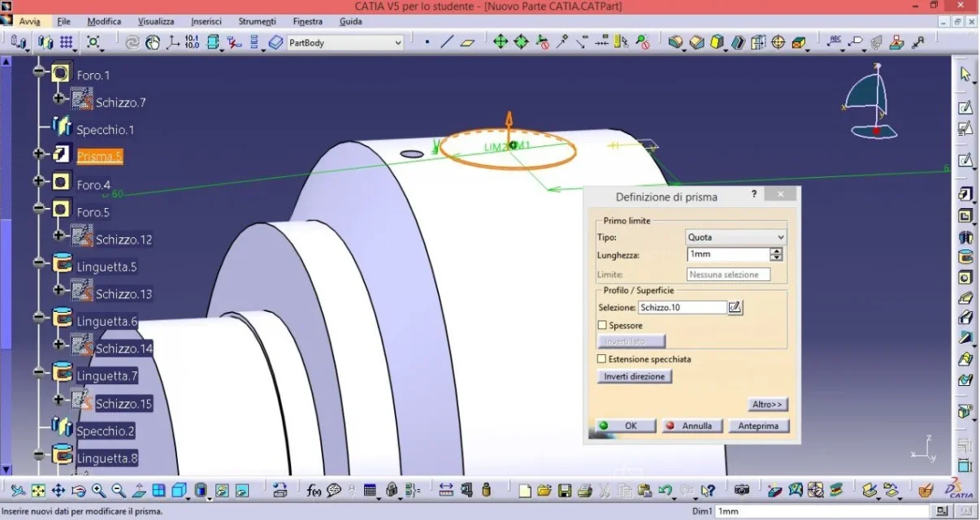Select Schizzo.12 in the tree
Screen dimensions: 980x520
(124, 240)
